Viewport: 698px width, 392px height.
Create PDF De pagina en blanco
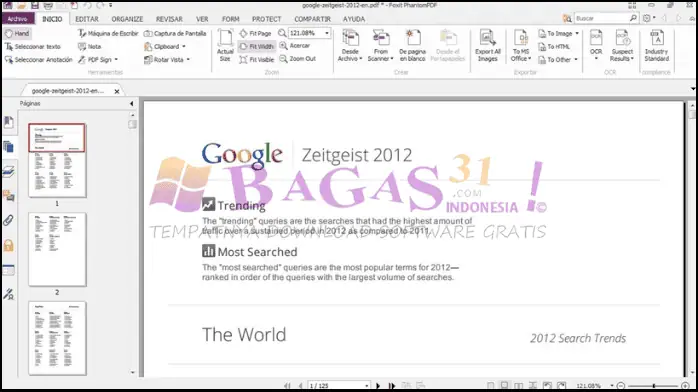click(x=413, y=45)
